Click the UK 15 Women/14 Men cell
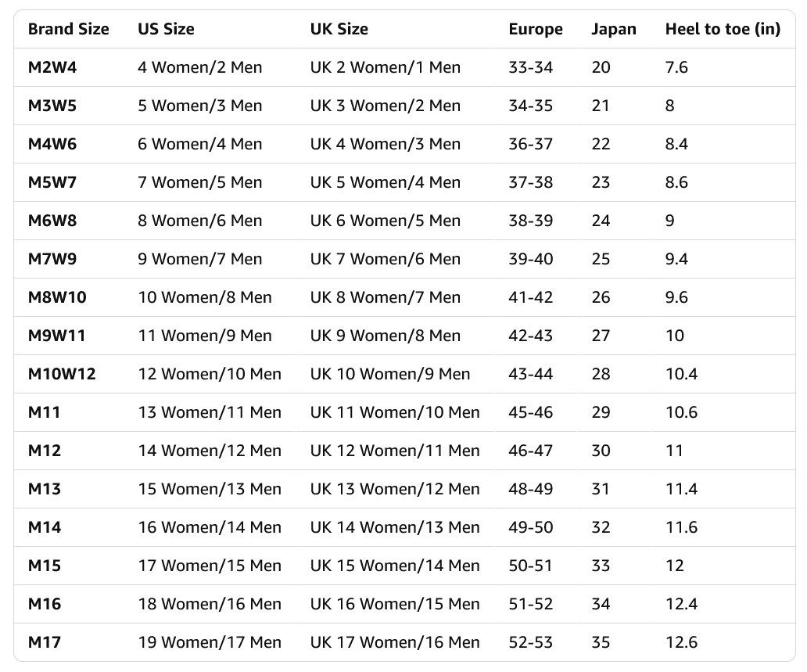Viewport: 807px width, 672px height. click(395, 566)
